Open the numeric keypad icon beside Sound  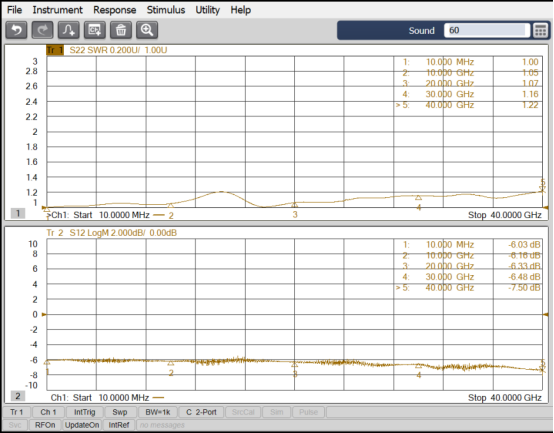pyautogui.click(x=541, y=30)
